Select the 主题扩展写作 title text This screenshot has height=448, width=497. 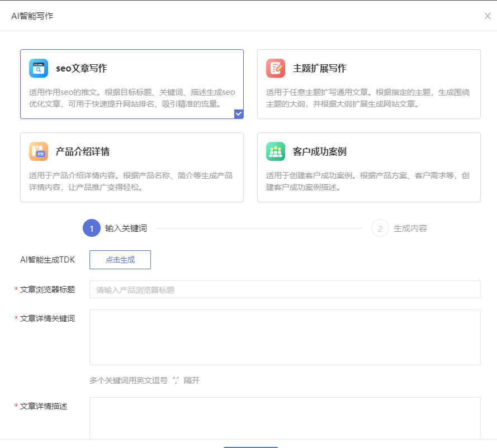[x=319, y=69]
